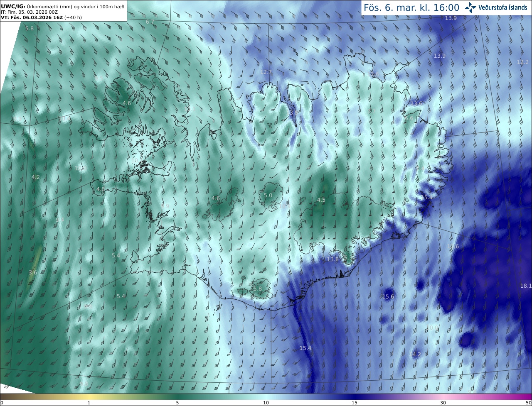Click the 3.6 value on the map
The height and width of the screenshot is (406, 532).
[x=33, y=272]
